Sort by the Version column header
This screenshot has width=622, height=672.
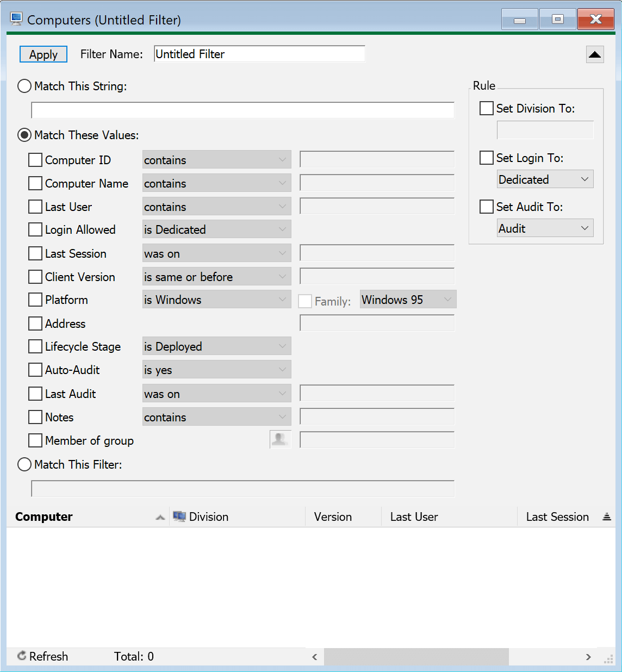point(333,517)
